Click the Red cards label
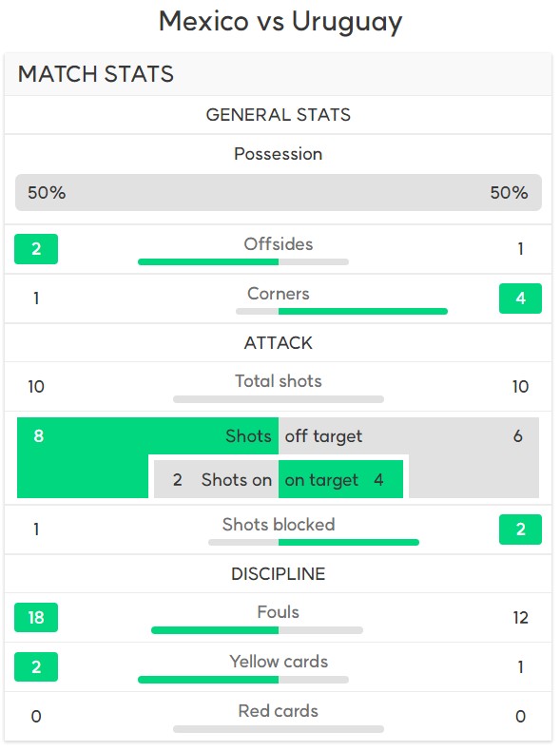 279,711
